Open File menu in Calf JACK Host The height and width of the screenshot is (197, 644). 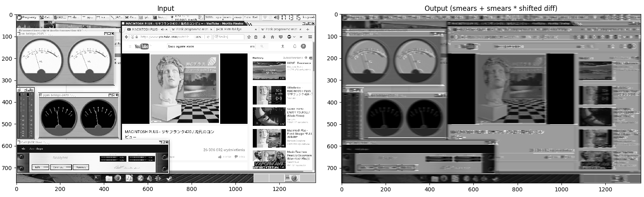click(23, 149)
